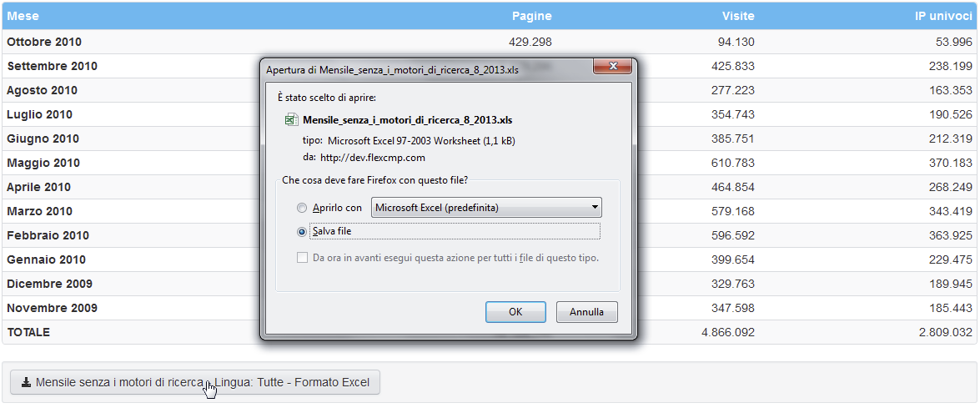
Task: Click Visite value 354.743 for Luglio
Action: coord(733,114)
